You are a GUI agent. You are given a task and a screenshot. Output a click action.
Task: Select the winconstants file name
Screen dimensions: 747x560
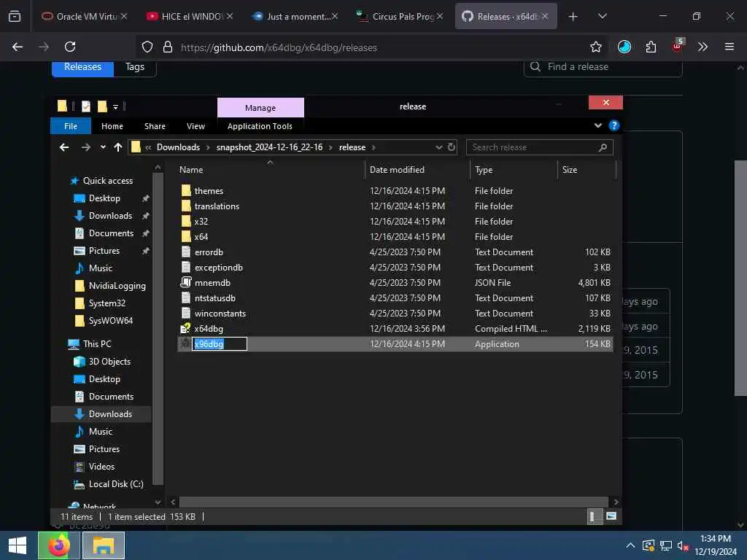[220, 314]
